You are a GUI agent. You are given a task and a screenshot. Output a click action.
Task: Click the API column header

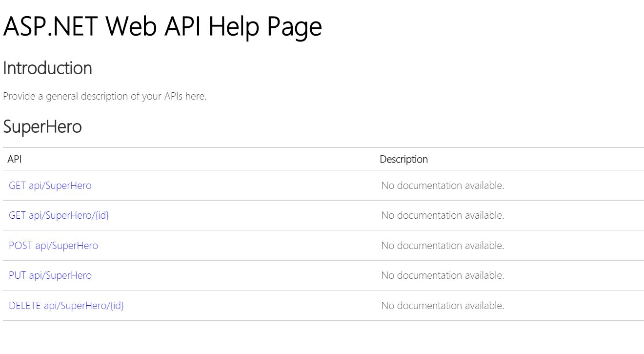pos(15,159)
